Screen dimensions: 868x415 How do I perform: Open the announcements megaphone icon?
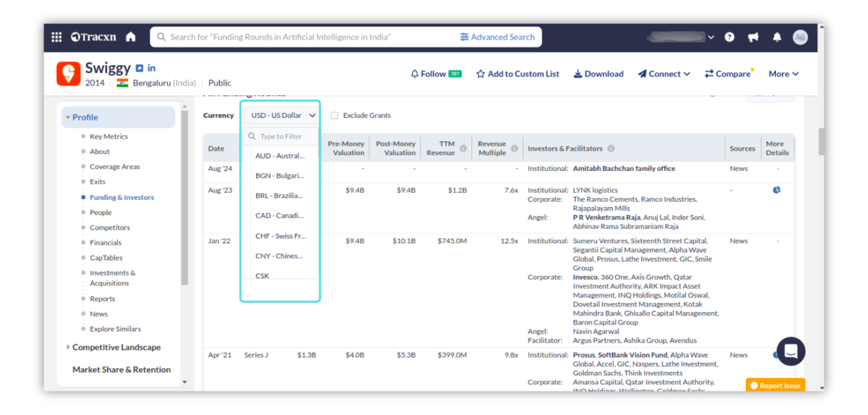753,37
